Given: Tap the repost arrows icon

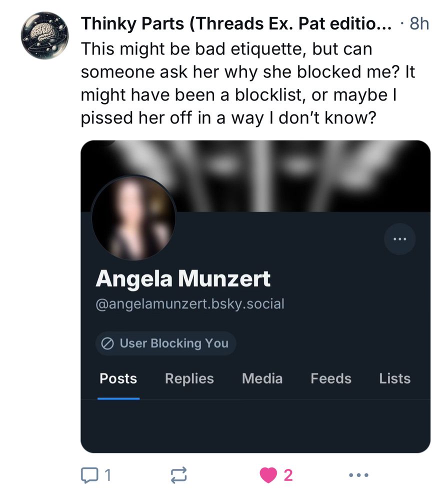Looking at the screenshot, I should pos(178,475).
